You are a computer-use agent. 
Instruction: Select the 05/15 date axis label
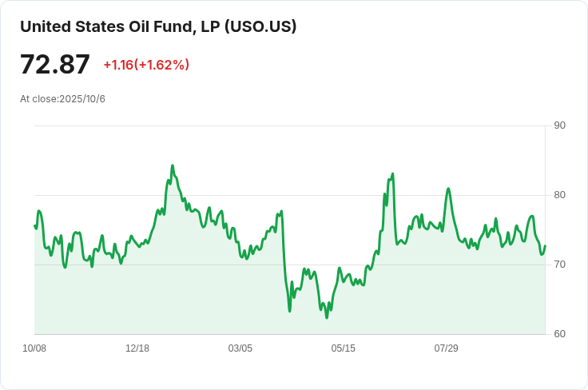[x=344, y=348]
